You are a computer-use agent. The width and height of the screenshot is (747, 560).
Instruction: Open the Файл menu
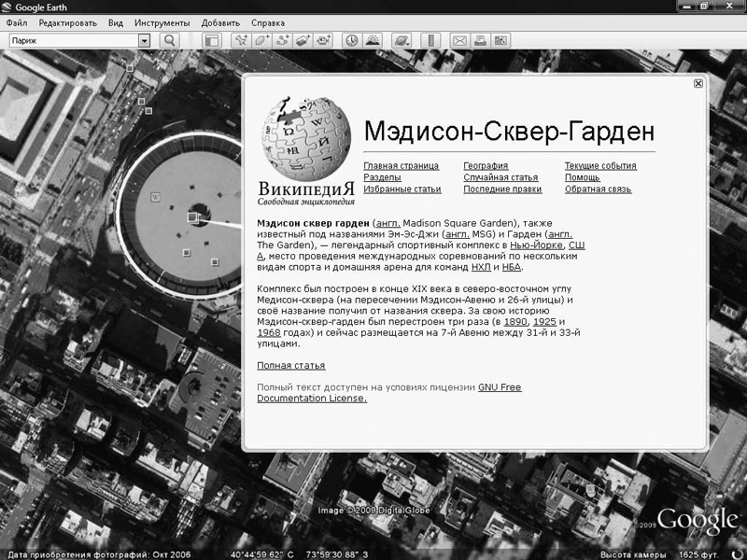pos(17,22)
